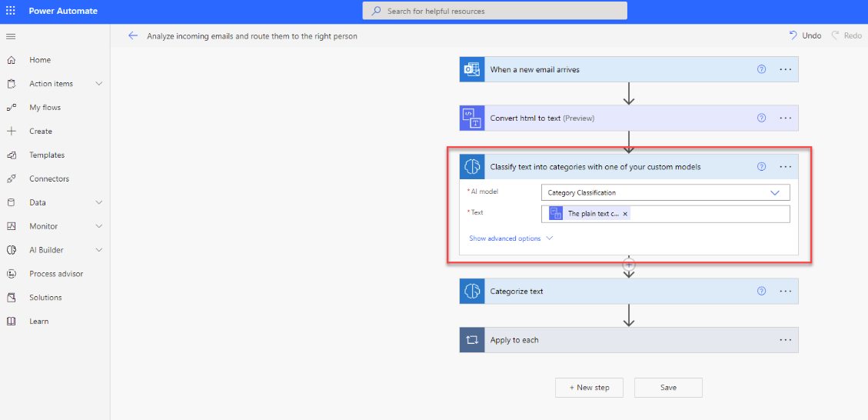Collapse the navigation hamburger menu
Viewport: 868px width, 420px height.
click(x=11, y=36)
